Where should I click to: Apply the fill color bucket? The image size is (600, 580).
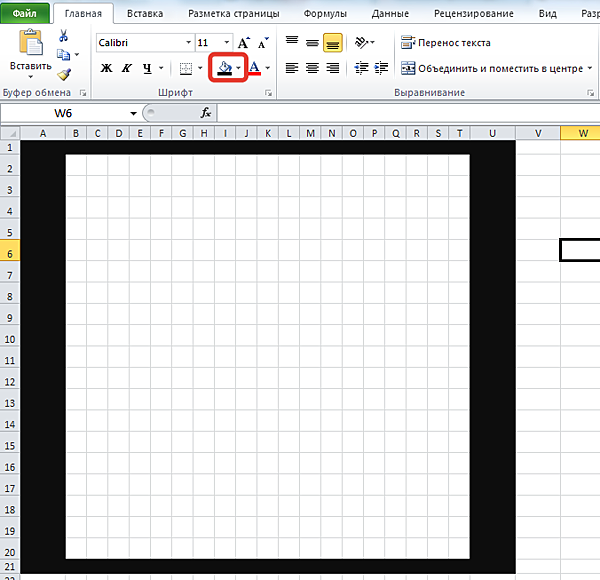click(225, 68)
